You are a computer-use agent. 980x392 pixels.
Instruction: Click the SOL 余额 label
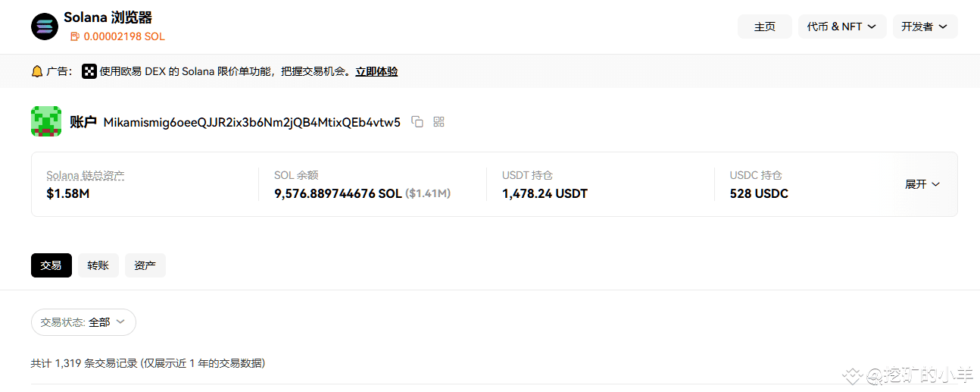[x=296, y=175]
